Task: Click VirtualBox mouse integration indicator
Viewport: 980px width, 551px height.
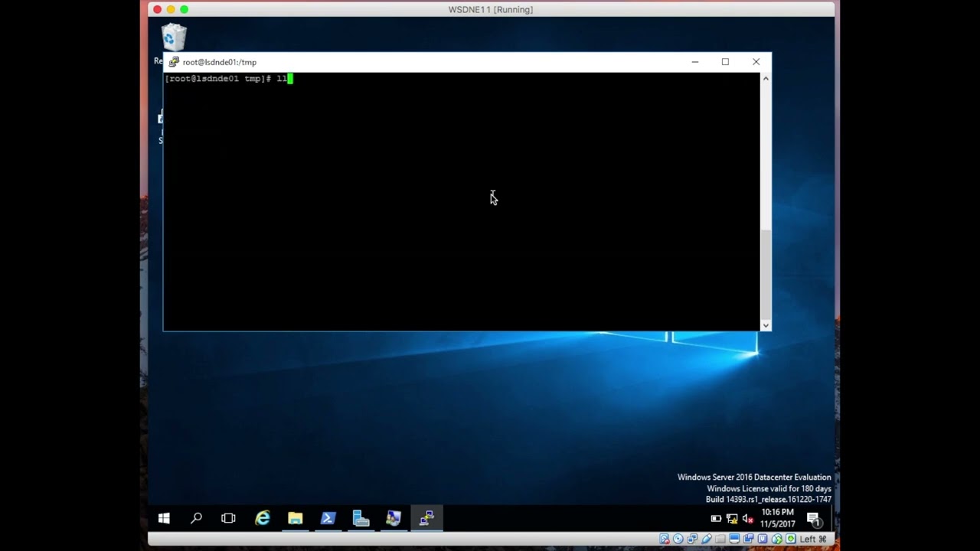Action: pyautogui.click(x=777, y=539)
